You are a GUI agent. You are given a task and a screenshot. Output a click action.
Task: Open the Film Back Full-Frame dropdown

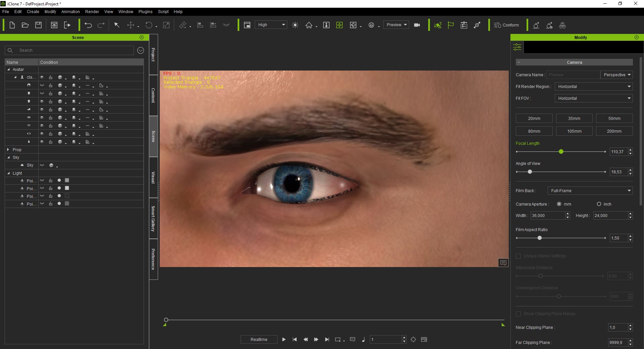coord(590,191)
